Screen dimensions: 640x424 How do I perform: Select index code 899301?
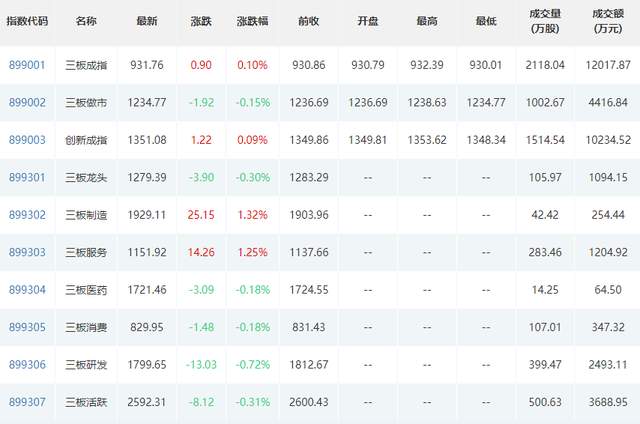[27, 177]
